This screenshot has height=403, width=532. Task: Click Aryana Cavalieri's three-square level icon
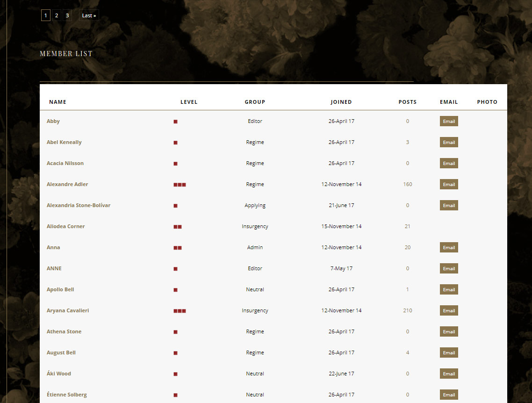(180, 311)
